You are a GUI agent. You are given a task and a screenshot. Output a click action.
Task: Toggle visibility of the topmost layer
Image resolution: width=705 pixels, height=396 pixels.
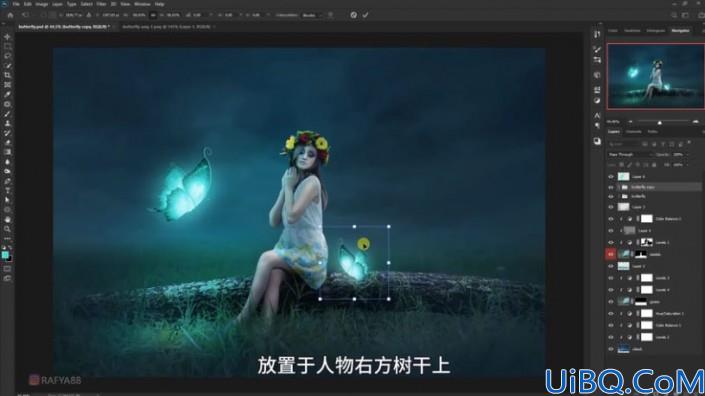tap(611, 177)
